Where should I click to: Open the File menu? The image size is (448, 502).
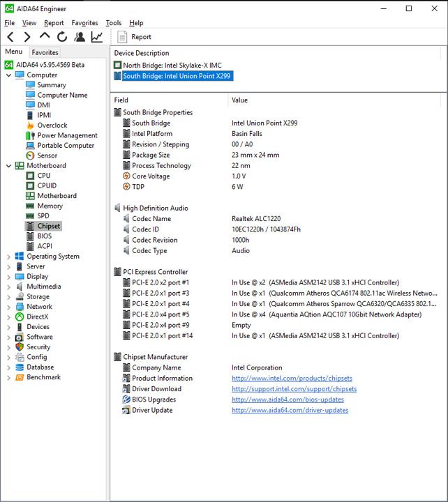(10, 23)
